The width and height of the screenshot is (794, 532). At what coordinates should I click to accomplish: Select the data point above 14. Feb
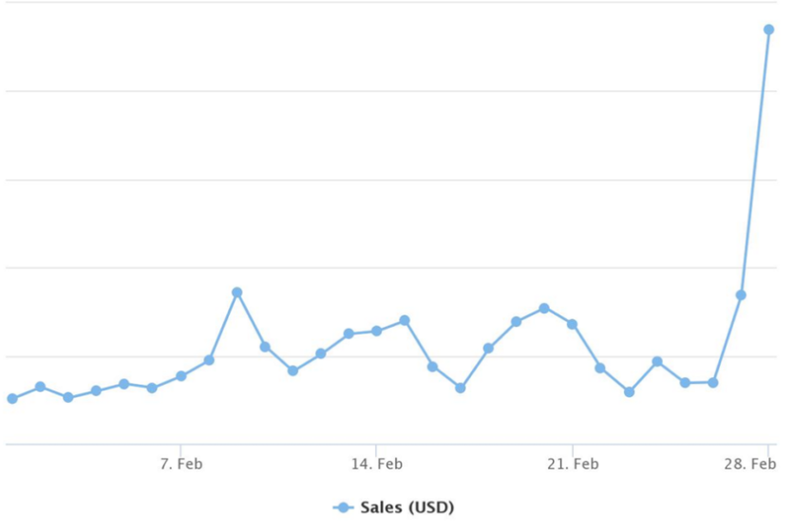(x=376, y=331)
